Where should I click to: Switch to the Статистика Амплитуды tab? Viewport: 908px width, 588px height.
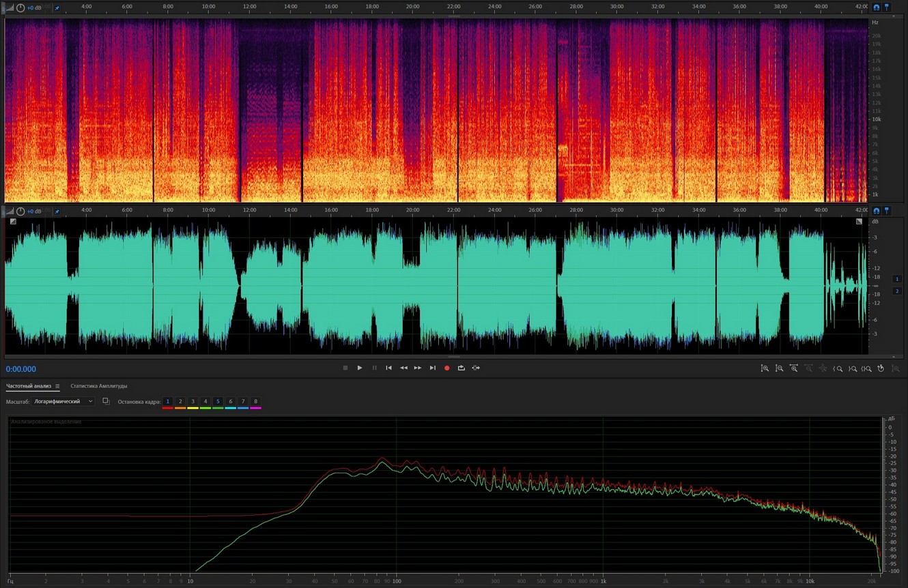pos(98,386)
